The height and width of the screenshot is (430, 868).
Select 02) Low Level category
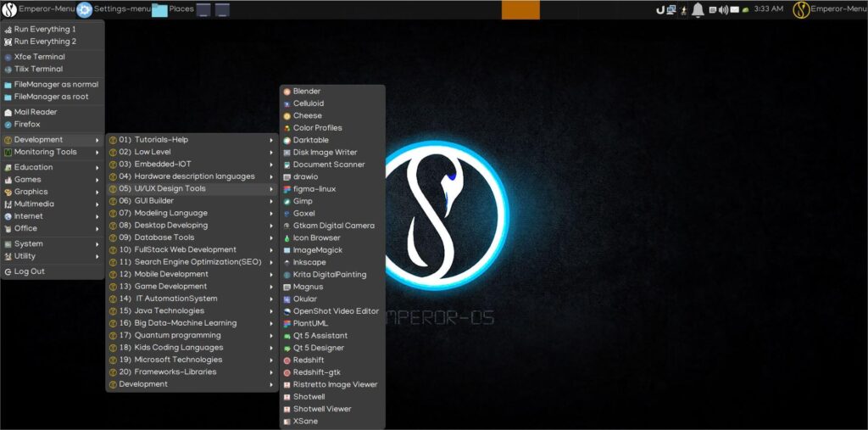[x=192, y=152]
